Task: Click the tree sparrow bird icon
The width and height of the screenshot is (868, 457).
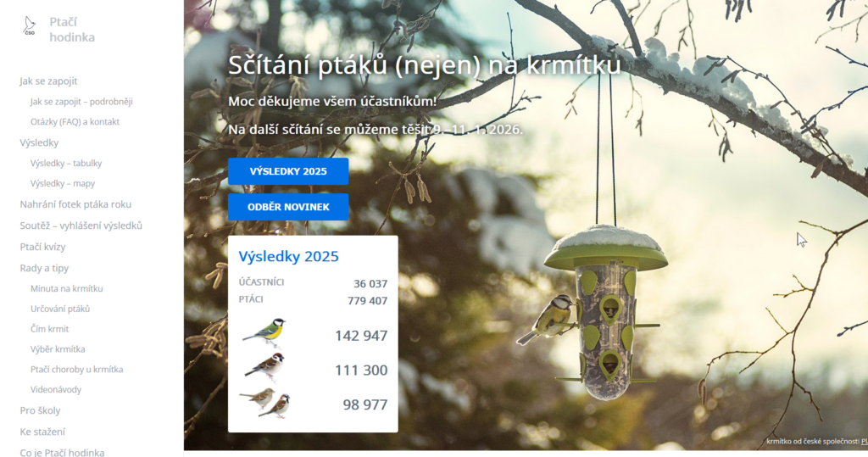Action: [x=264, y=367]
